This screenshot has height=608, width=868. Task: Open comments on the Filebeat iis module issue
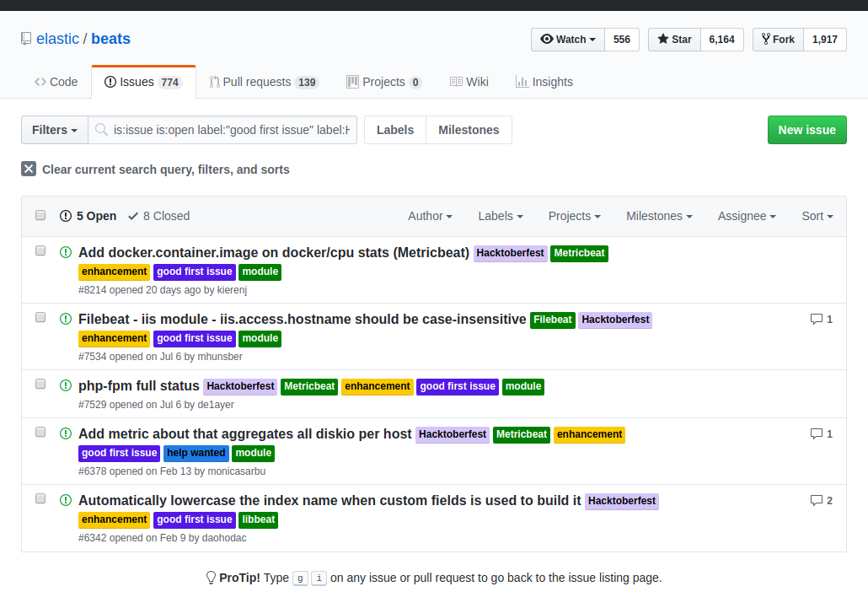[822, 319]
